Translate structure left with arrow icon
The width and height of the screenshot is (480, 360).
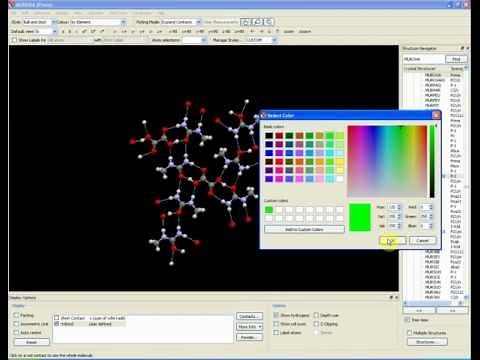(252, 31)
